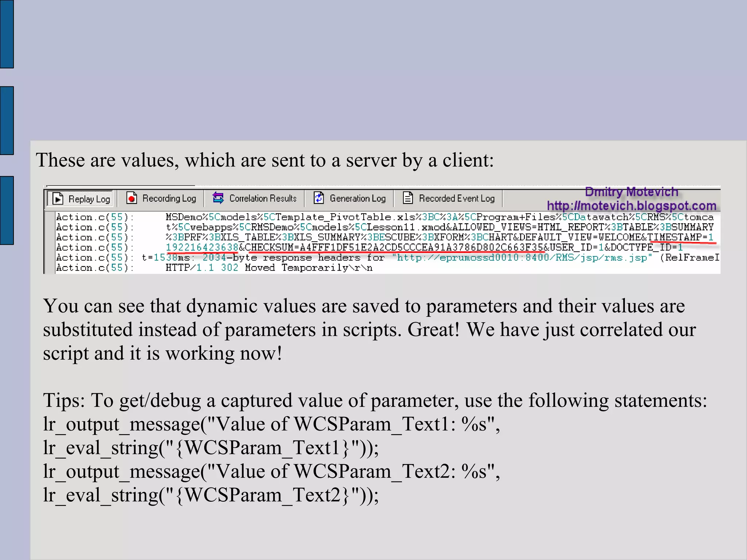Click the Dmitry Motevich author name
Screen dimensions: 747x560
(x=631, y=192)
